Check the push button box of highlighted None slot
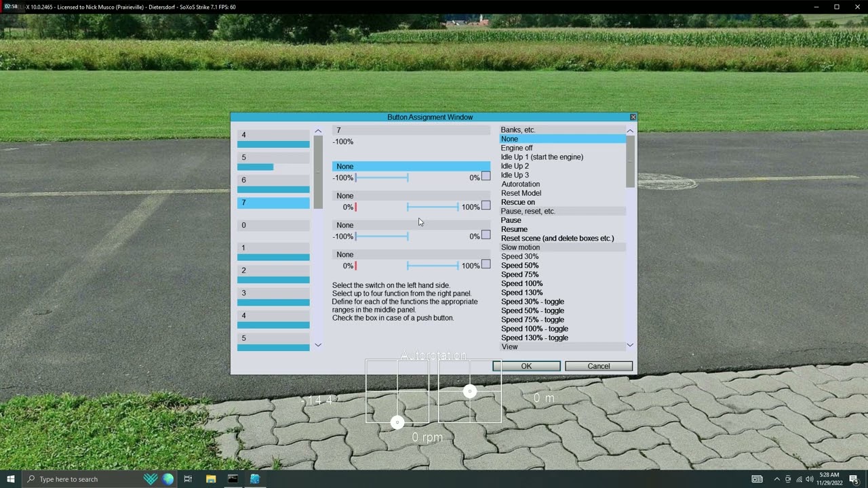Viewport: 868px width, 488px height. 486,176
